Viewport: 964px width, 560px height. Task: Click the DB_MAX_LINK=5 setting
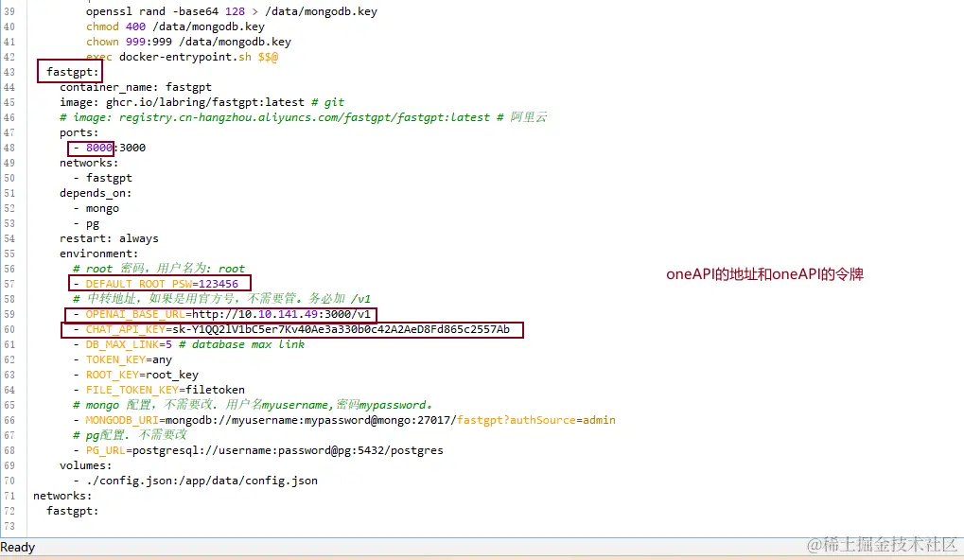(x=129, y=345)
